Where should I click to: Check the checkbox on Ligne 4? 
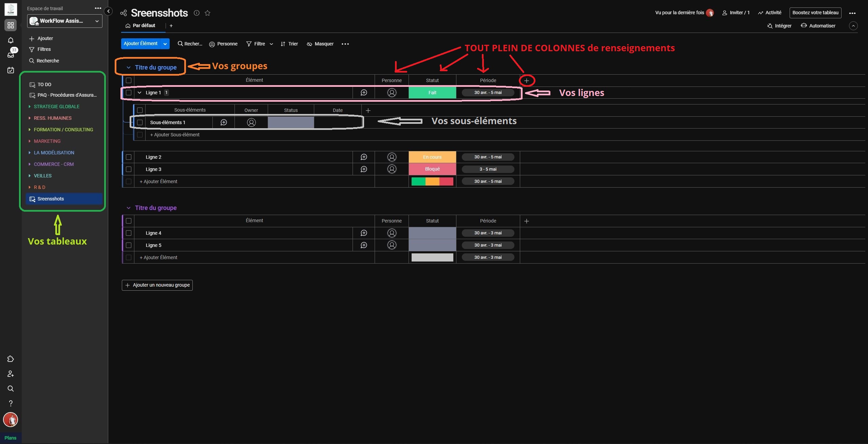129,233
